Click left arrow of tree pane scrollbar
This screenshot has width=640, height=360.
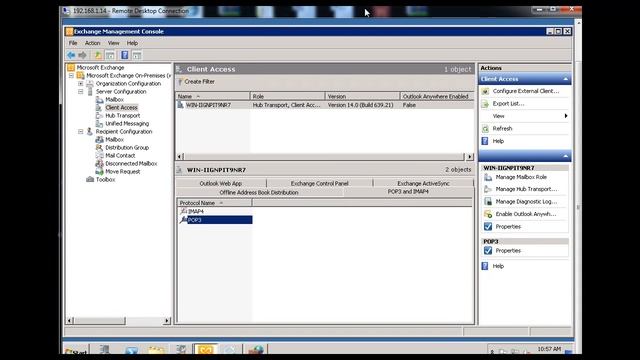click(69, 321)
